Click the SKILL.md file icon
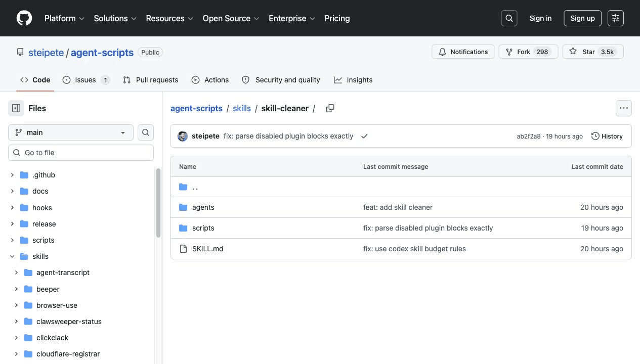The width and height of the screenshot is (640, 364). click(183, 249)
